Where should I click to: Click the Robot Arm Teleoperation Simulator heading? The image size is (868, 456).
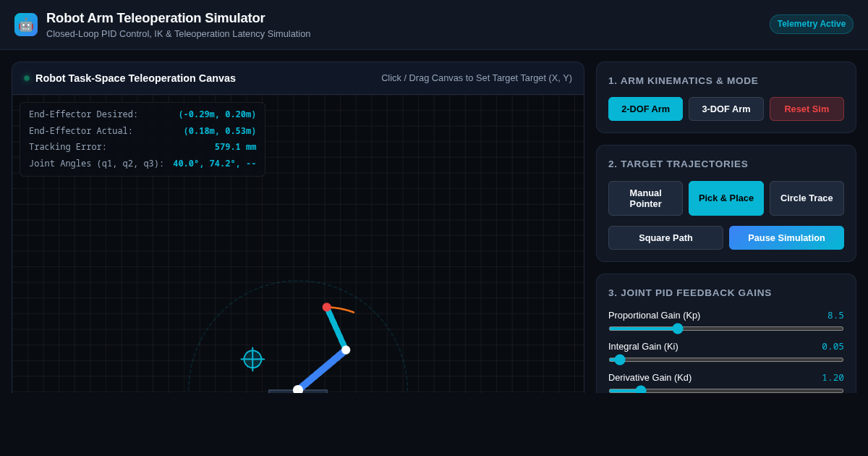tap(156, 18)
